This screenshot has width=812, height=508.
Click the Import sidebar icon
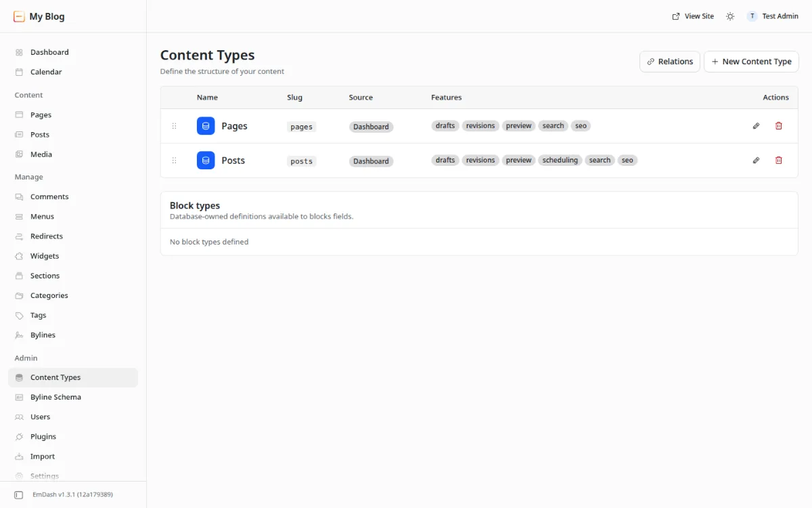coord(19,457)
